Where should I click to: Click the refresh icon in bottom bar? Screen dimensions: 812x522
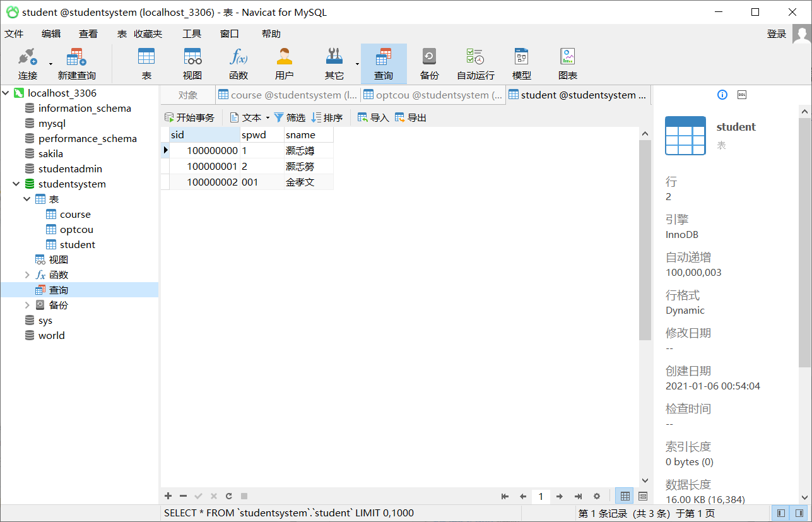(x=229, y=496)
